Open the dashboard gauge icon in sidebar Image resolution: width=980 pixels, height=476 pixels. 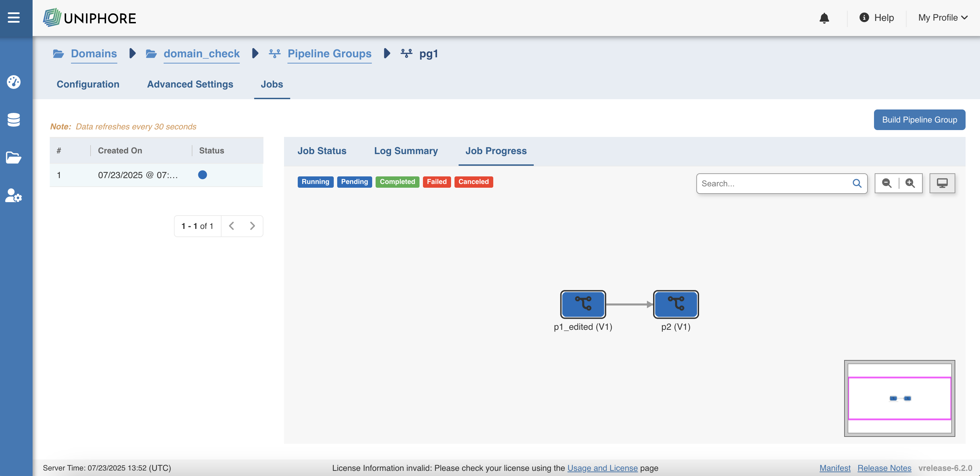pyautogui.click(x=14, y=82)
